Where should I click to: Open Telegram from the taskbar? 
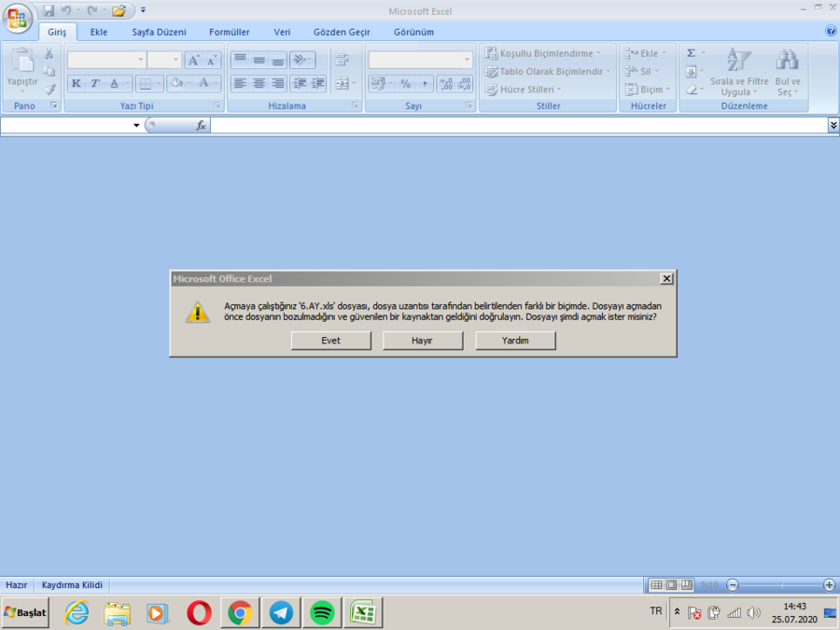(281, 612)
